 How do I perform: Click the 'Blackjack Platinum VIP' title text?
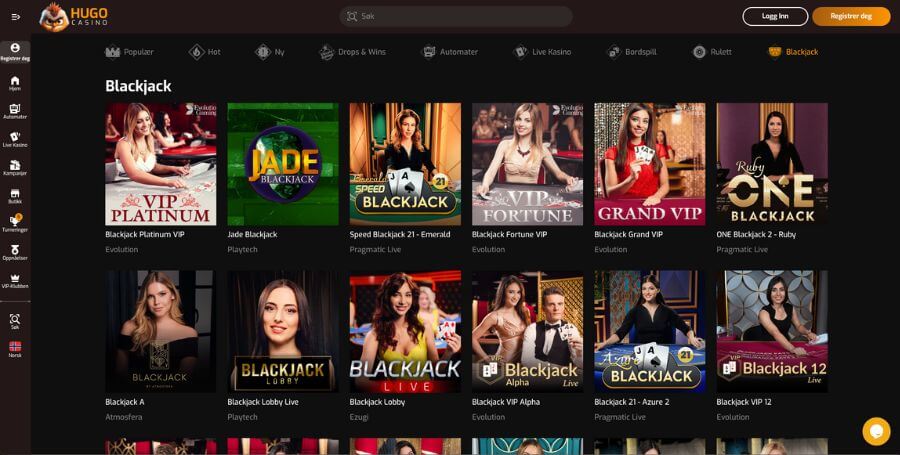pyautogui.click(x=145, y=235)
